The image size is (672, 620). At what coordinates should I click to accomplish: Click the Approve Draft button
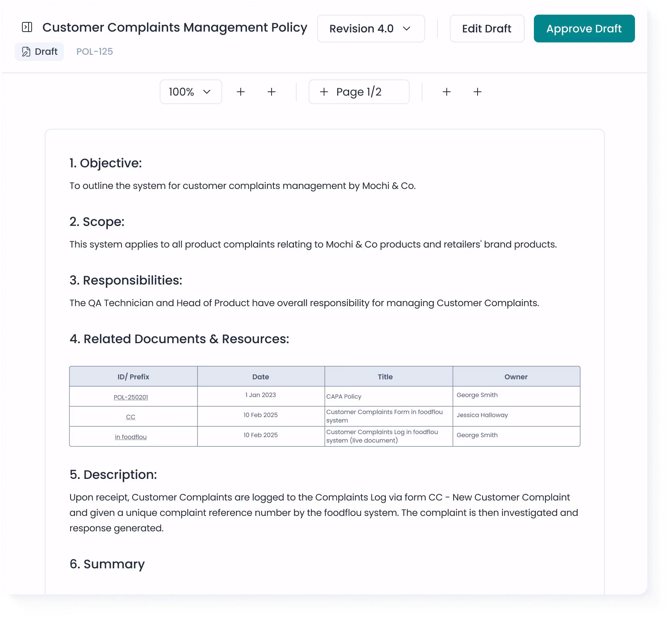click(x=584, y=29)
